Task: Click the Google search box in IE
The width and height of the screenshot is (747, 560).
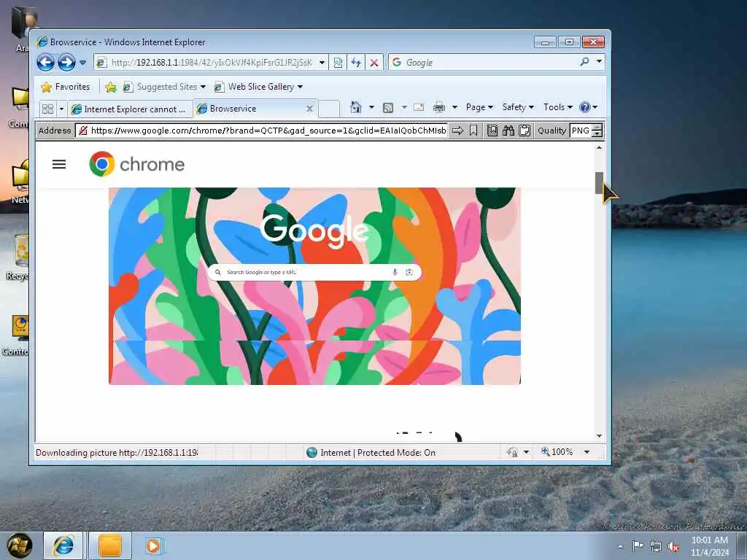Action: coord(482,63)
